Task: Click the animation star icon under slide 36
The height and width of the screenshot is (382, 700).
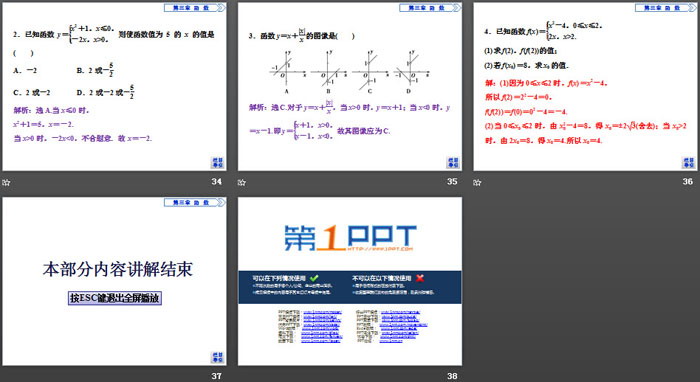Action: click(x=477, y=182)
